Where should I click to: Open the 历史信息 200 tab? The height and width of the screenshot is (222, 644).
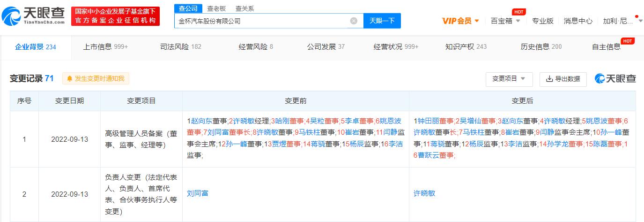[x=541, y=47]
